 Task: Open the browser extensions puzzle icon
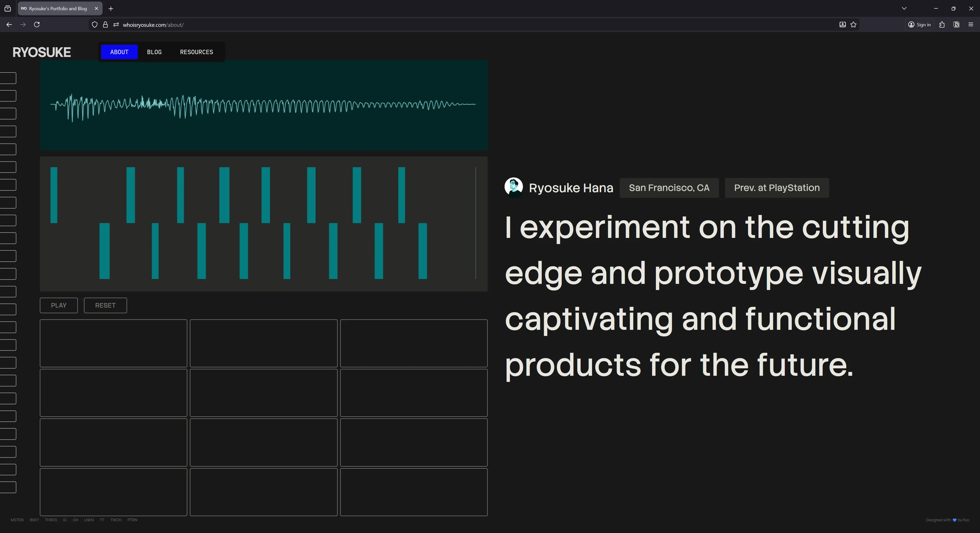(942, 24)
